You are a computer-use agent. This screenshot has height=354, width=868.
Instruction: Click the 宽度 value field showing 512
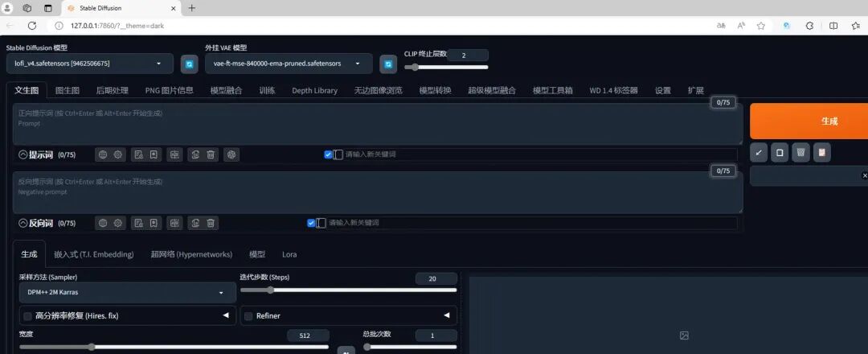click(308, 335)
